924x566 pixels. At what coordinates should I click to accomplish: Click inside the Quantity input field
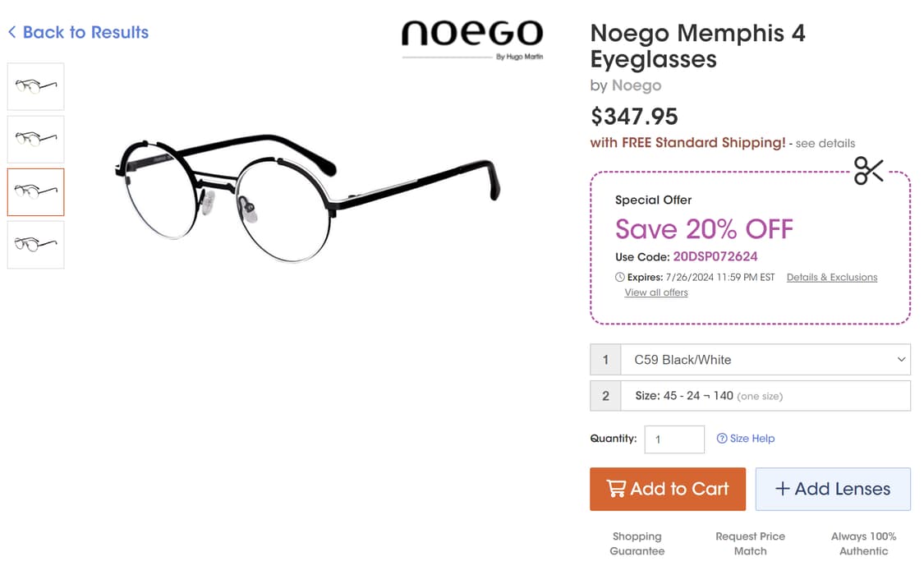point(673,439)
